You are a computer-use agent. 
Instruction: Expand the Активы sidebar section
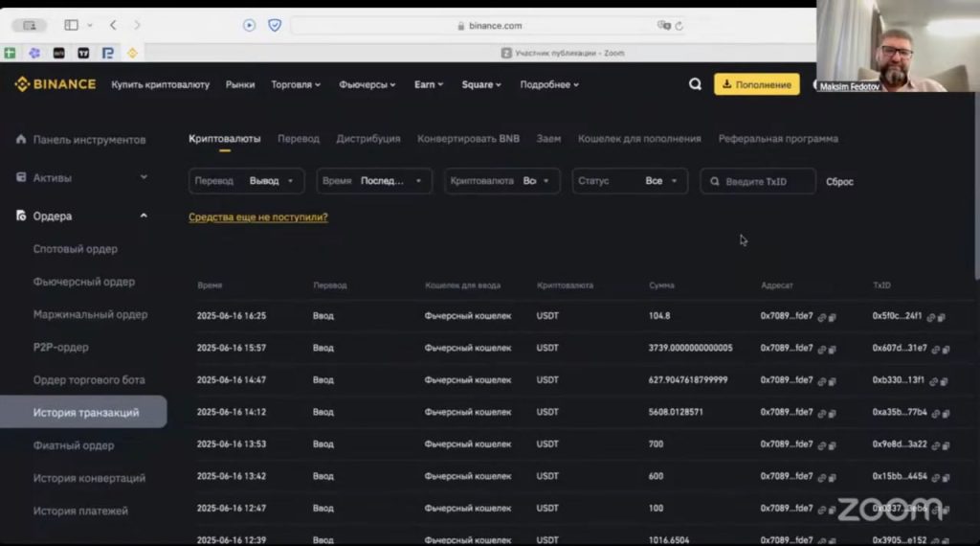pos(144,177)
